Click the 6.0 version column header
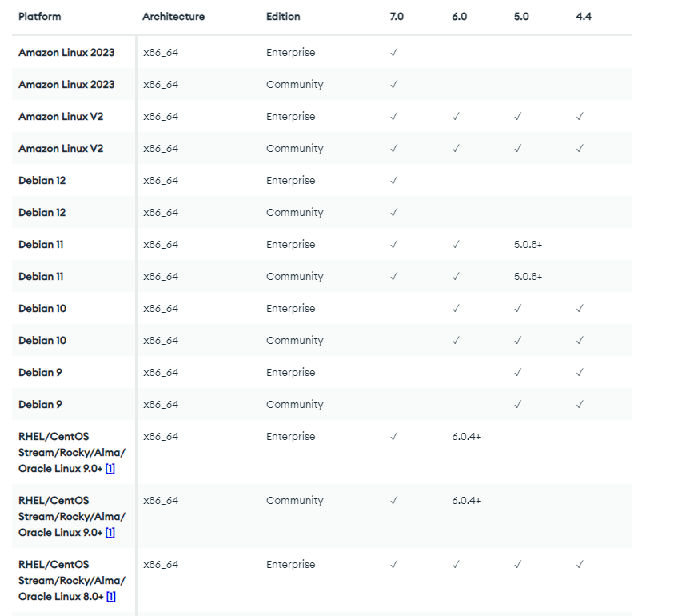This screenshot has width=674, height=616. click(459, 17)
